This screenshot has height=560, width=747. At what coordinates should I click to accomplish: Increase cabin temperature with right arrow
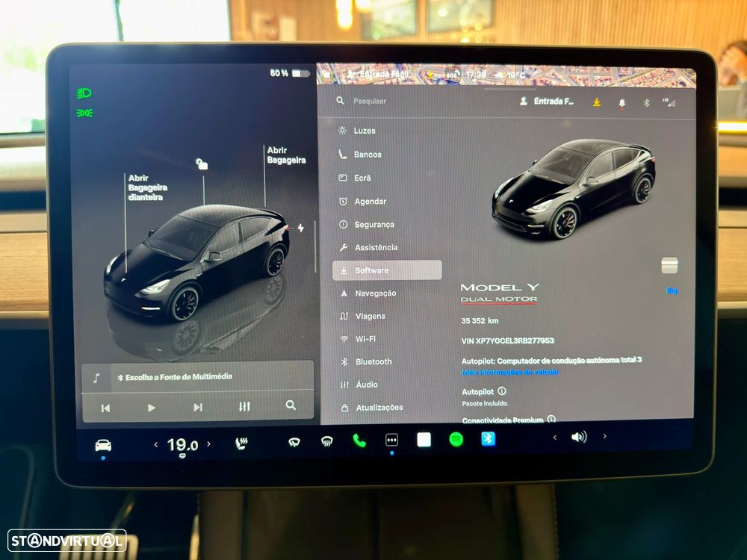coord(208,444)
